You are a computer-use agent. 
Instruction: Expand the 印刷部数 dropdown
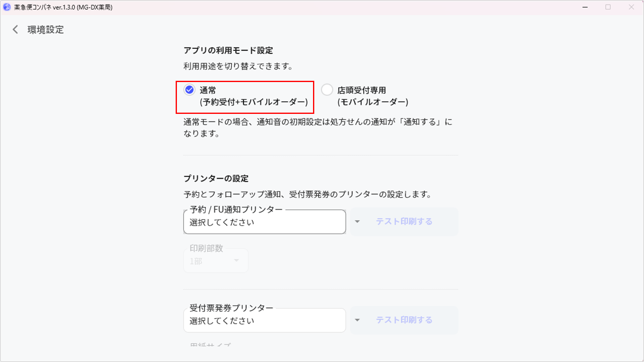coord(215,261)
